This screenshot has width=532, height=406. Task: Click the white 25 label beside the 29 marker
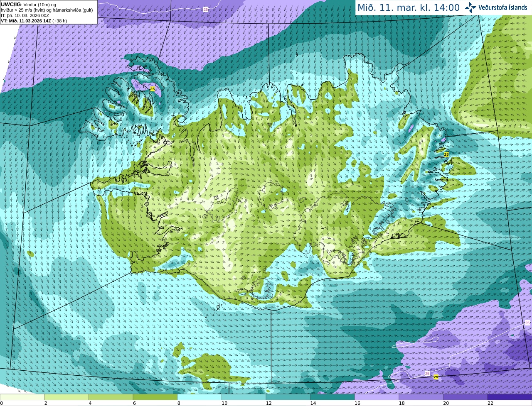427,374
